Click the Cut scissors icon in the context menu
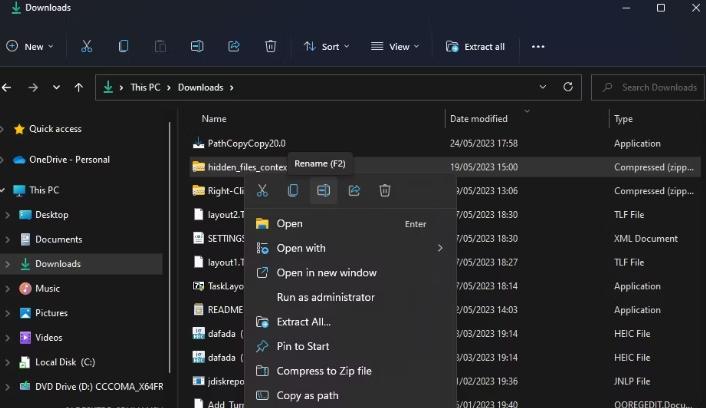Viewport: 706px width, 408px height. tap(262, 190)
